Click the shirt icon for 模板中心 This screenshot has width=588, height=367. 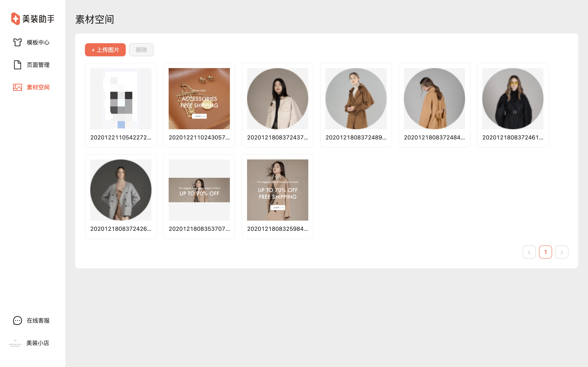(18, 42)
